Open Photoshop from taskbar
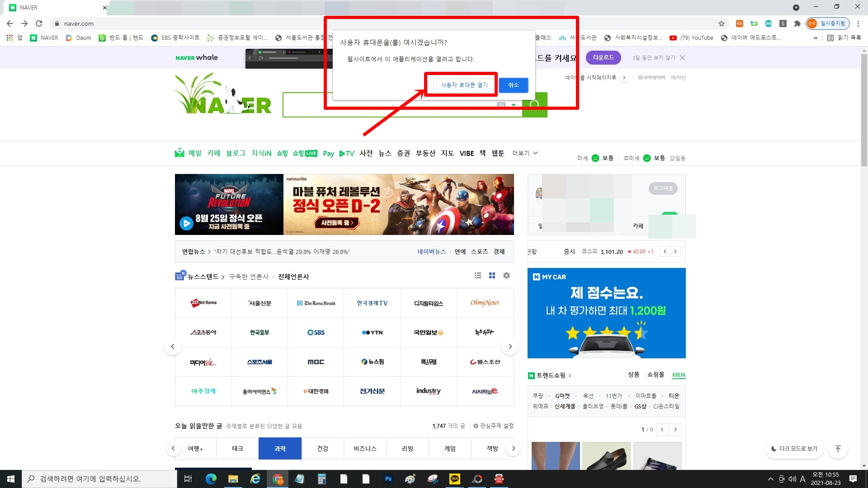This screenshot has width=868, height=488. (x=388, y=479)
